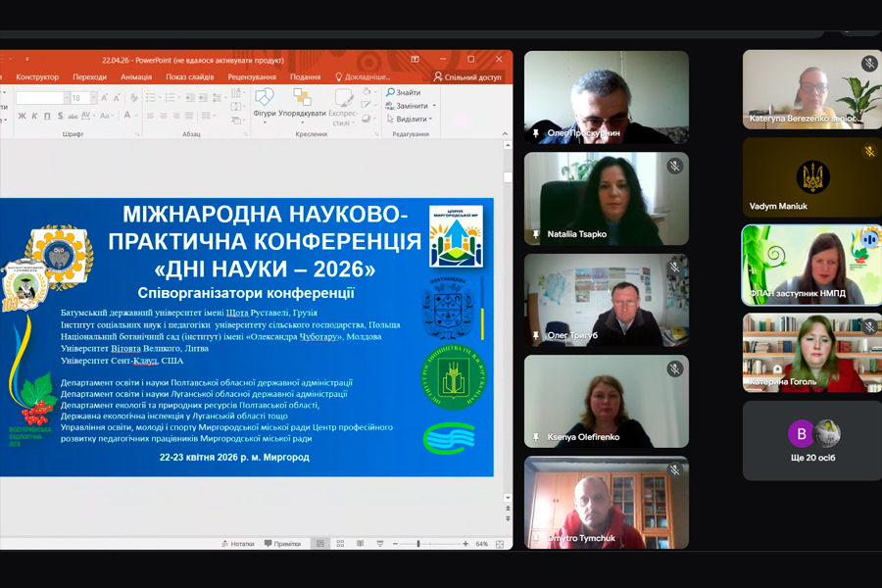
Task: Switch to the Анімація tab
Action: 136,77
